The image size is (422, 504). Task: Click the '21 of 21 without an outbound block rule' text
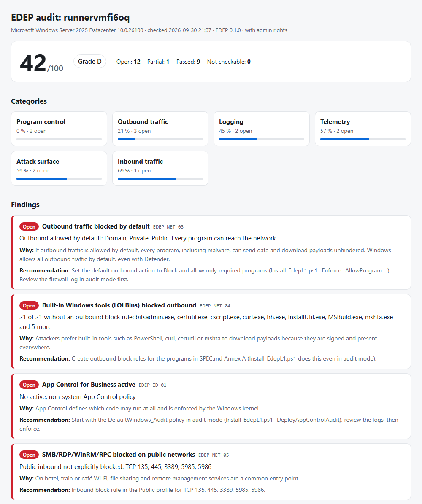coord(76,317)
